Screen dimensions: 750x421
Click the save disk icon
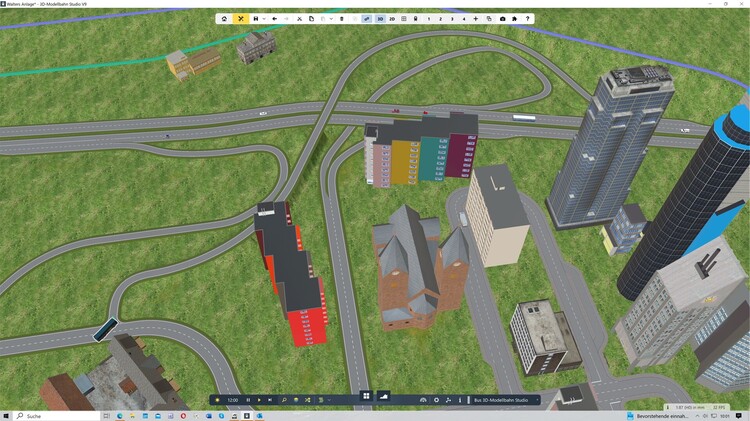tap(256, 19)
